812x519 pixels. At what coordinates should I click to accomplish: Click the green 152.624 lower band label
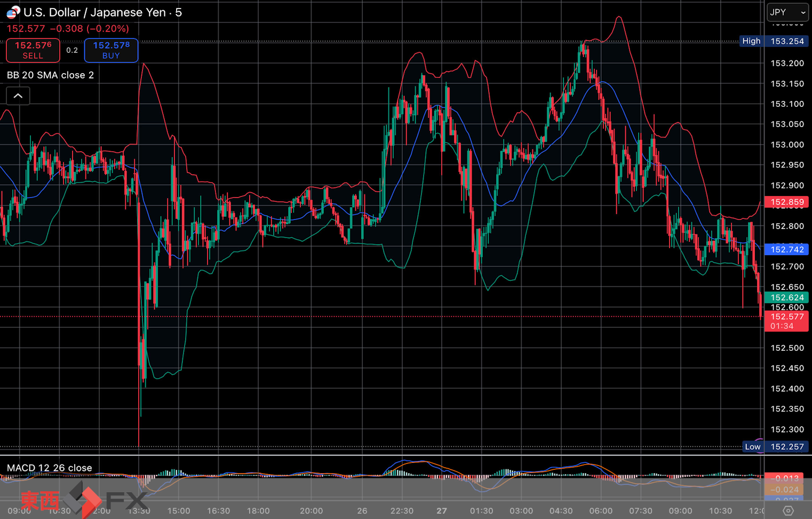786,297
